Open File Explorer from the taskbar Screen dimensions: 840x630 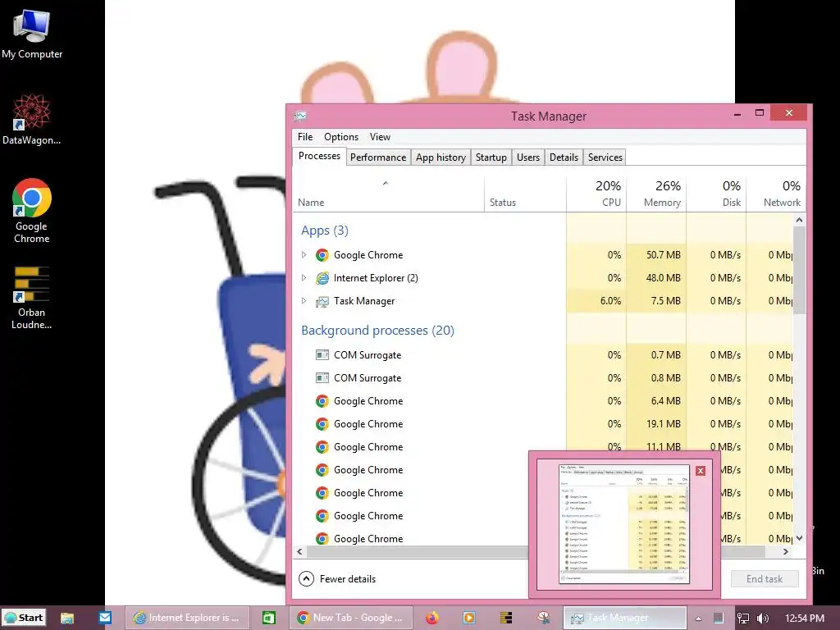(67, 618)
